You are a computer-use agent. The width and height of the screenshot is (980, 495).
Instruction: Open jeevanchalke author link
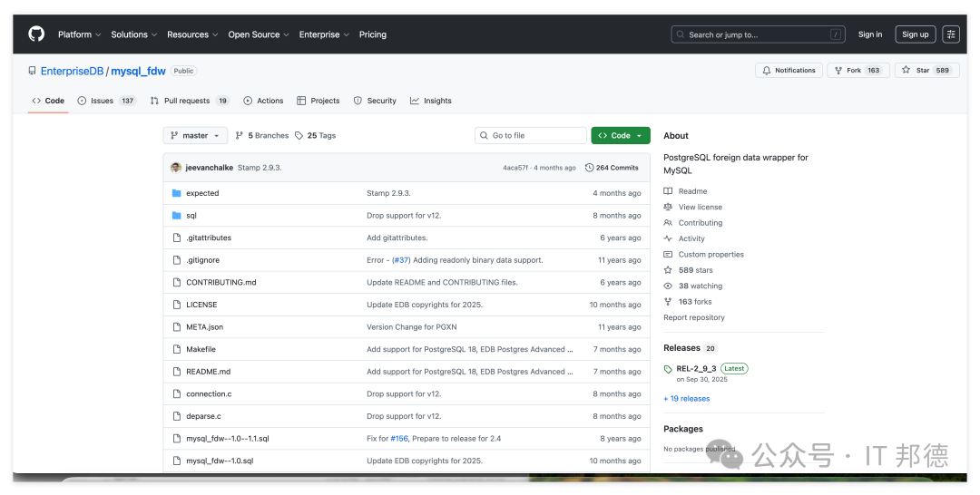point(210,168)
